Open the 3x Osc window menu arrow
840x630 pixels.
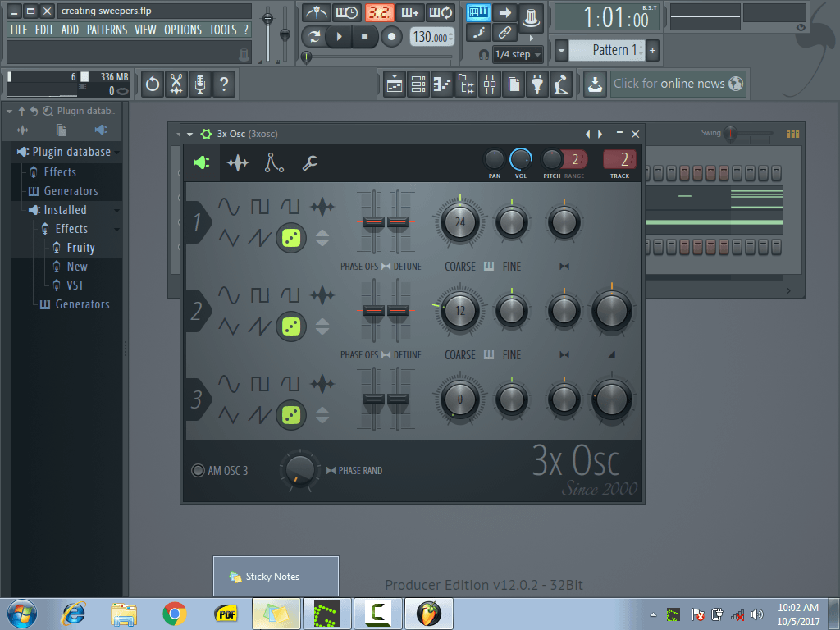(189, 134)
